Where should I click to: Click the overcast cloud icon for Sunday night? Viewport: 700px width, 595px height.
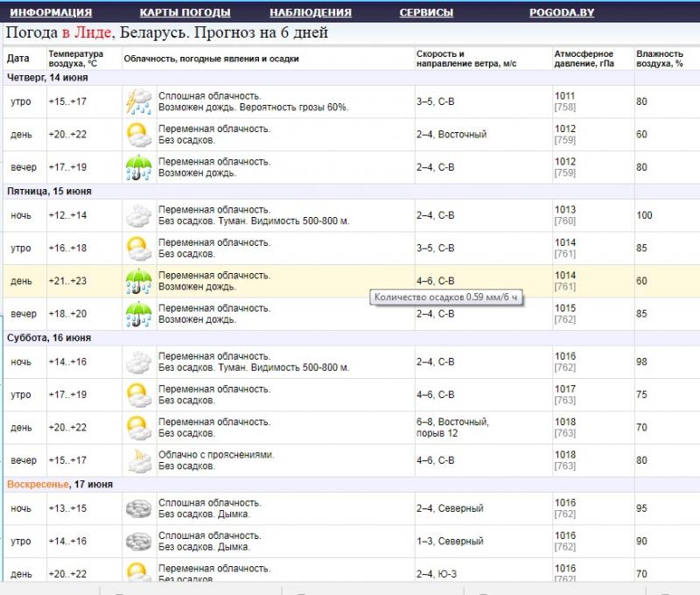click(x=138, y=508)
